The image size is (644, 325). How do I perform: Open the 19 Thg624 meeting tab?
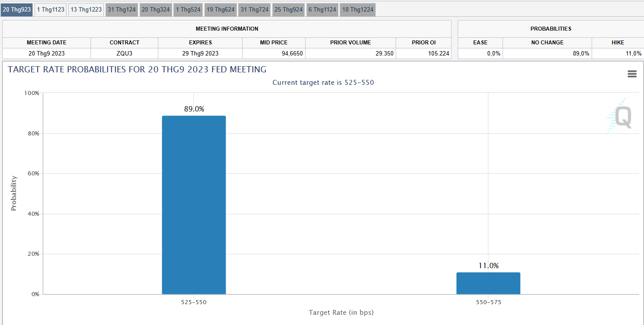pos(220,9)
